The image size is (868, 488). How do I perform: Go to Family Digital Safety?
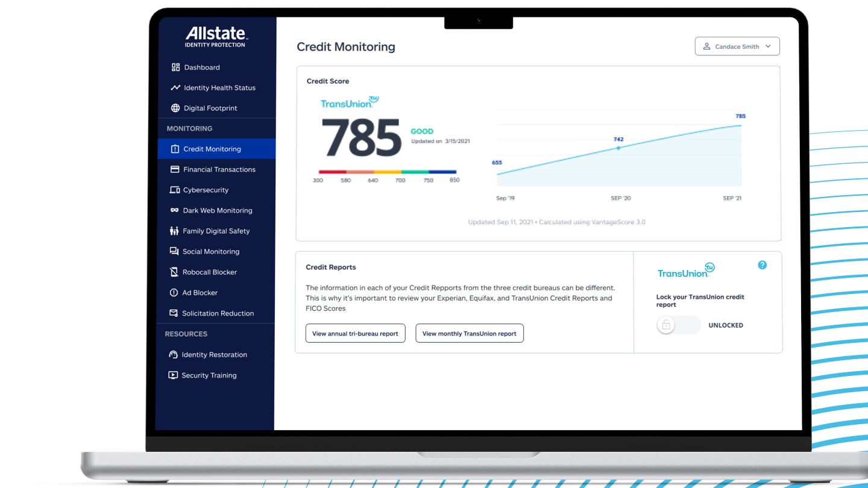216,231
